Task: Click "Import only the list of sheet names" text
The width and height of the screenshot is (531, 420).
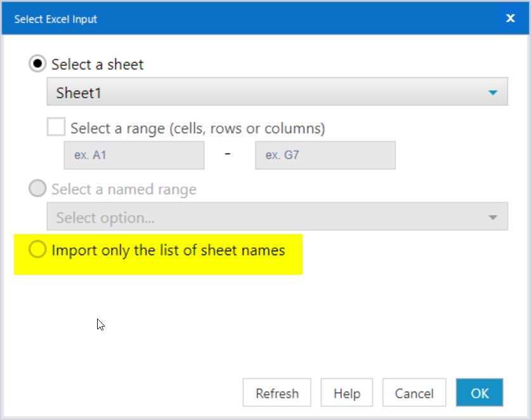Action: coord(168,250)
